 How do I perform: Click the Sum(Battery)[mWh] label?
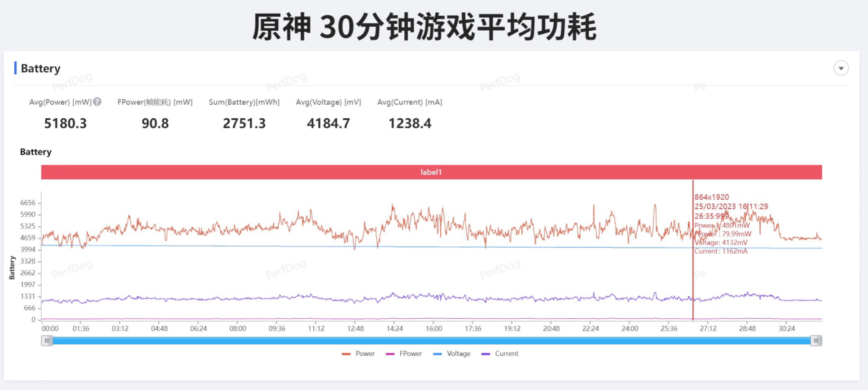pos(244,102)
